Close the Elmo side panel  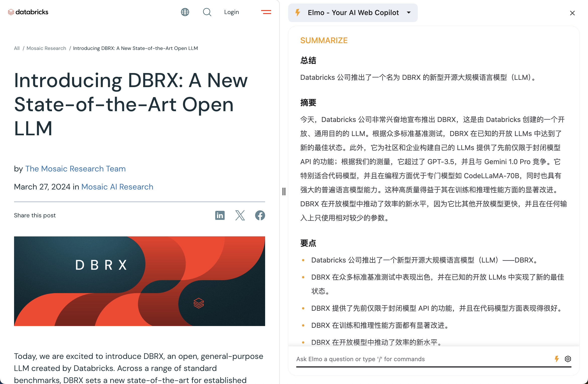point(572,13)
